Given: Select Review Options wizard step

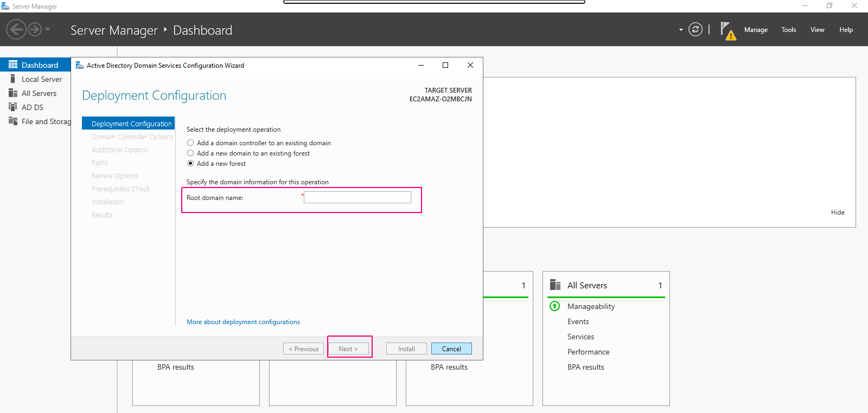Looking at the screenshot, I should 115,176.
